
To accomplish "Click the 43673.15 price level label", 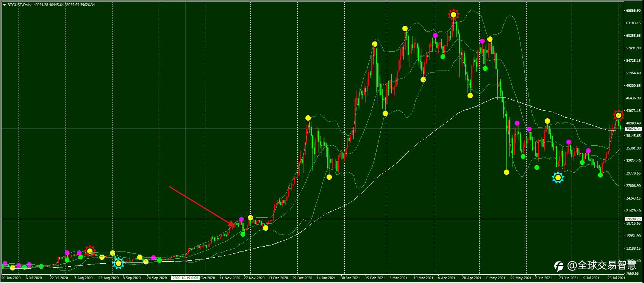I will [633, 111].
